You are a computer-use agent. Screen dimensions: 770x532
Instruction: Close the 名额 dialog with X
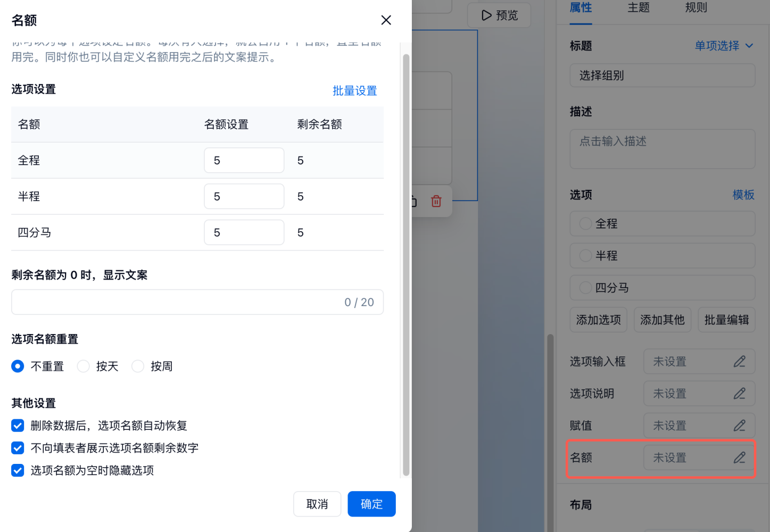tap(386, 20)
